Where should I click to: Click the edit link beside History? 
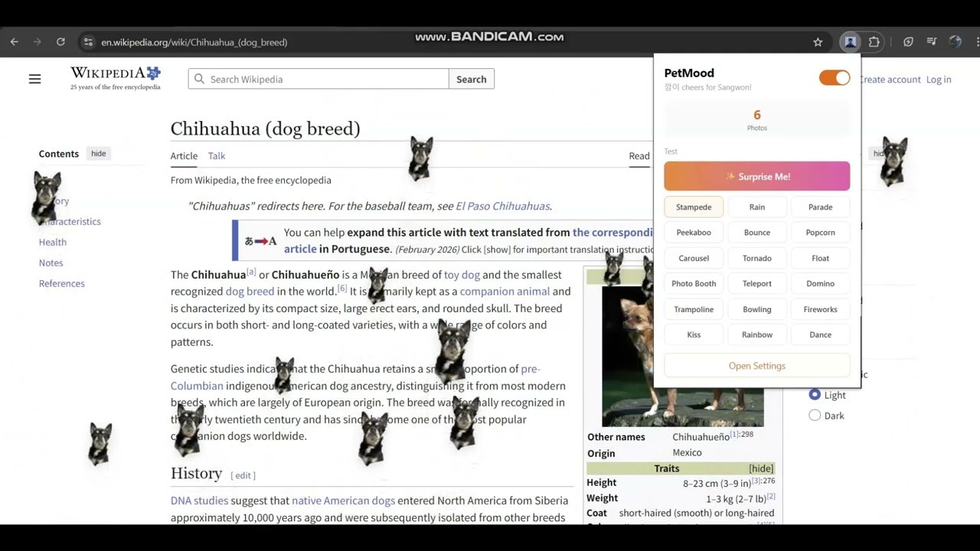243,475
